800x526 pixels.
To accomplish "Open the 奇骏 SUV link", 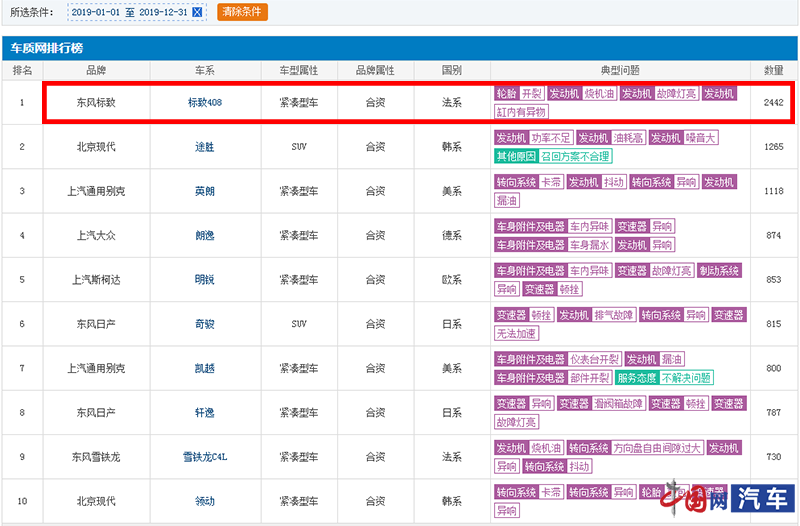I will [204, 324].
